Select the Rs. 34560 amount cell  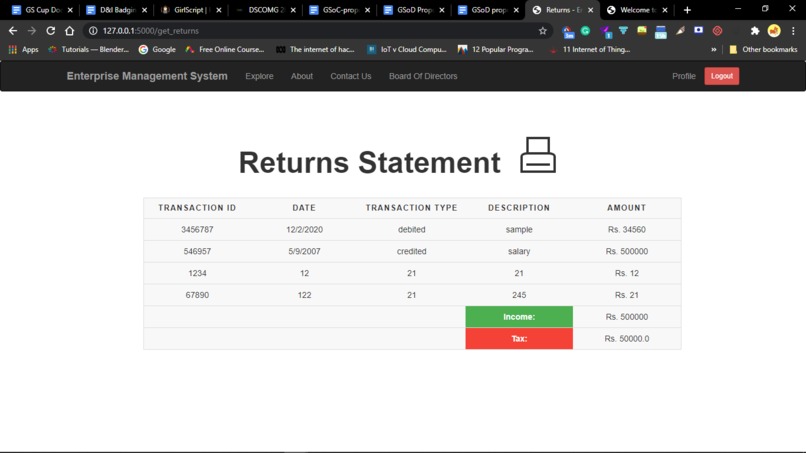[x=627, y=229]
